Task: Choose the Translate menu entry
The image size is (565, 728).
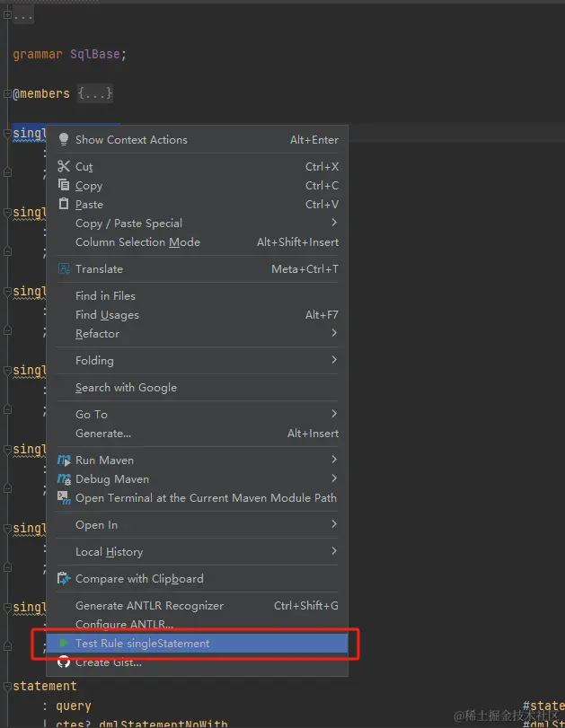Action: point(198,268)
